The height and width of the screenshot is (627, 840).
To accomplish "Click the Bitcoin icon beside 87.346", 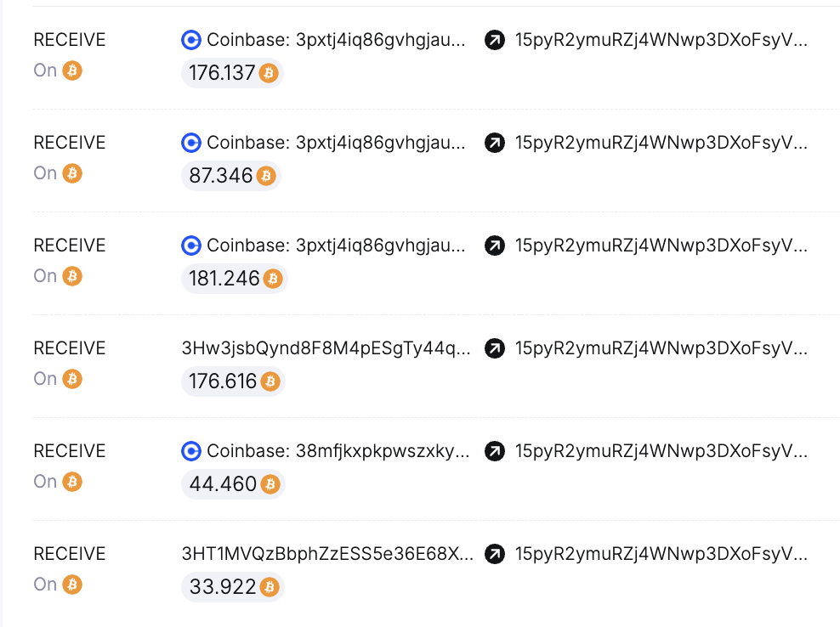I will 267,177.
